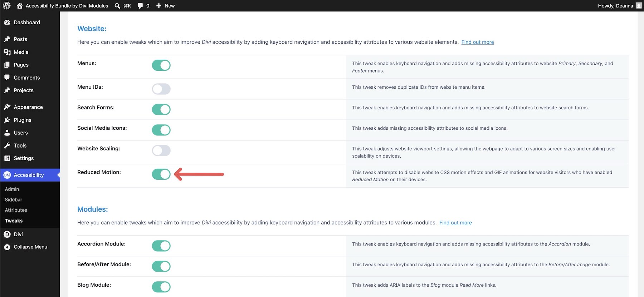
Task: Click the Blog Module: label
Action: pyautogui.click(x=94, y=285)
